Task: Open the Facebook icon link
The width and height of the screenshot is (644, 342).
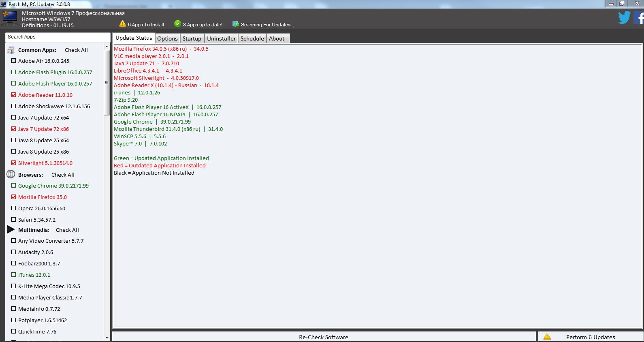Action: pyautogui.click(x=639, y=18)
